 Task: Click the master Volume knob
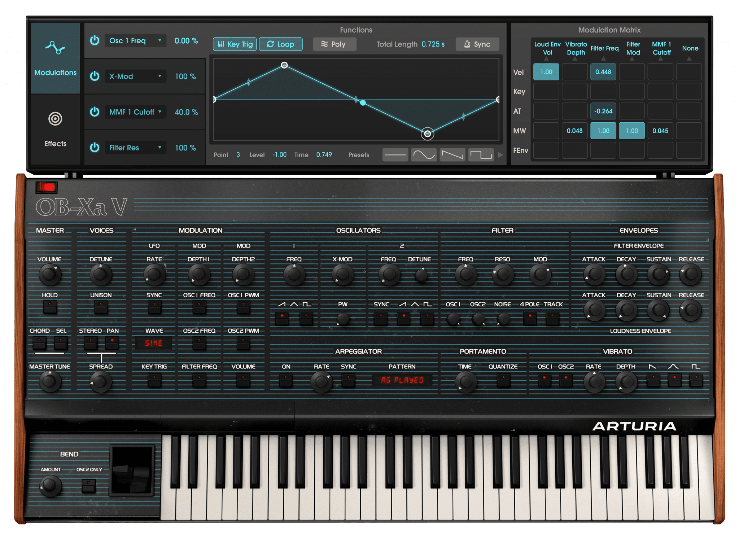49,274
